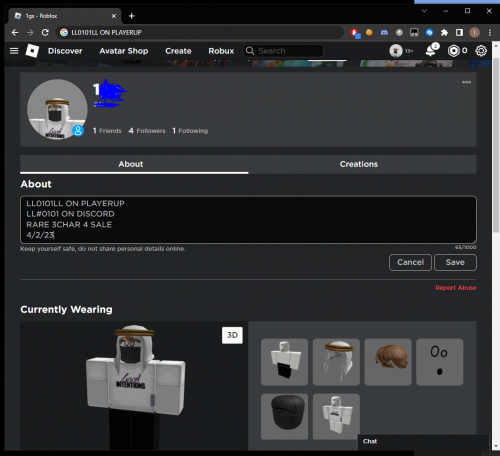Click the blue circular extension icon
The height and width of the screenshot is (456, 500).
[x=429, y=32]
